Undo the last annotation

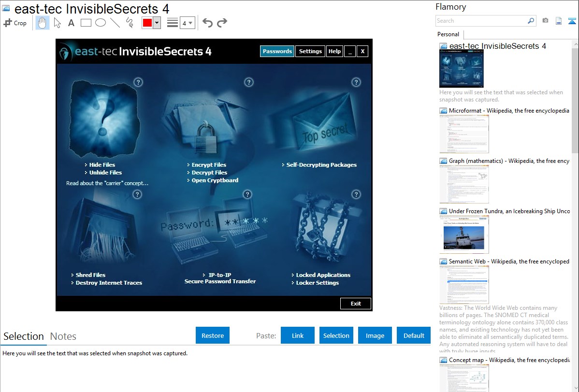207,23
